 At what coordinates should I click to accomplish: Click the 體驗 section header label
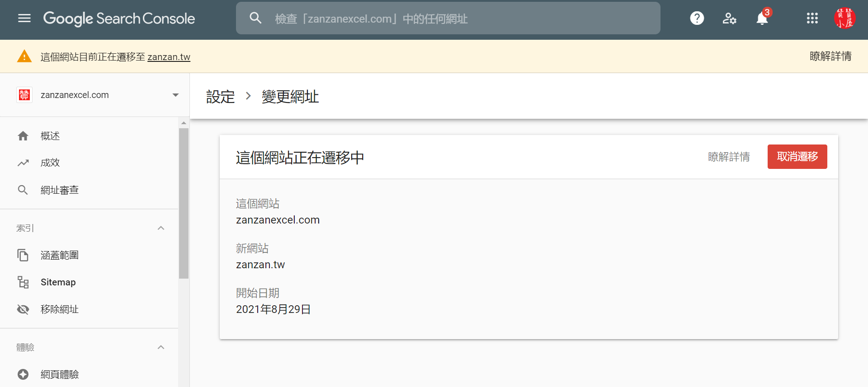[x=25, y=347]
